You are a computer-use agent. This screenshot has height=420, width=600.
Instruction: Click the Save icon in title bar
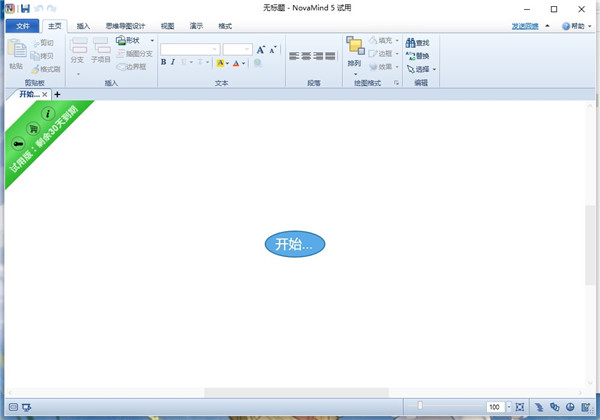click(x=25, y=8)
